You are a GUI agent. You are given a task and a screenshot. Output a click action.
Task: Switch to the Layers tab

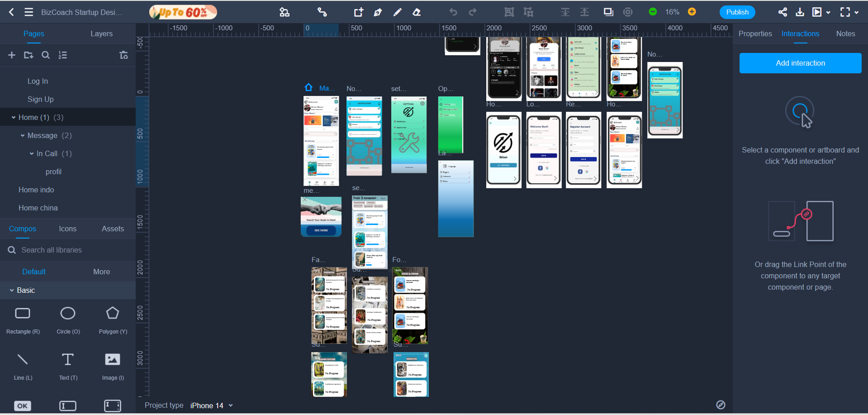101,34
